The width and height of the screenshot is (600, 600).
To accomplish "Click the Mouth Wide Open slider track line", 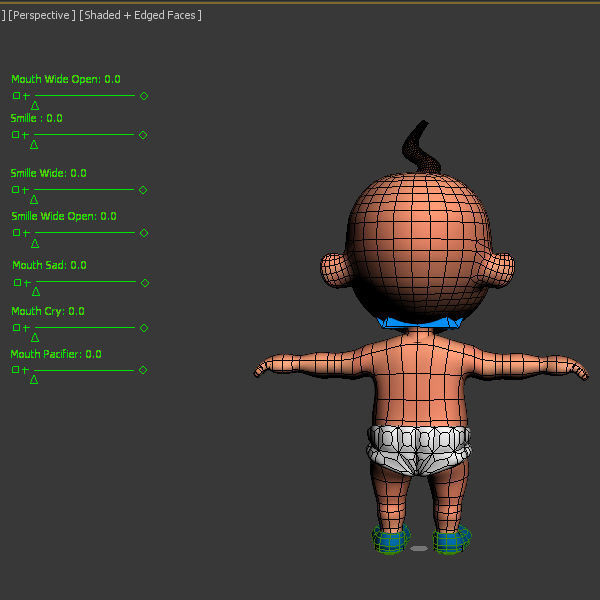I will click(x=85, y=96).
